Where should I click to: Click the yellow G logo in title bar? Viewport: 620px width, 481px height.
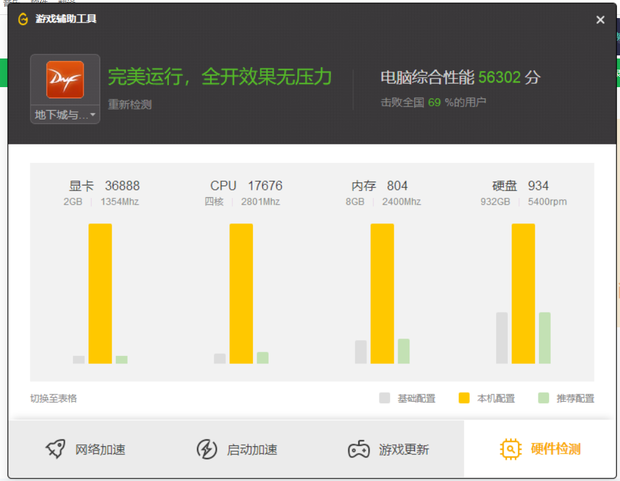click(22, 19)
